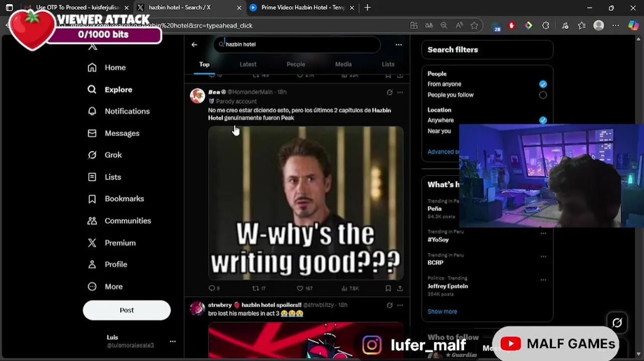Switch to the Latest search tab
Image resolution: width=644 pixels, height=361 pixels.
[x=248, y=64]
